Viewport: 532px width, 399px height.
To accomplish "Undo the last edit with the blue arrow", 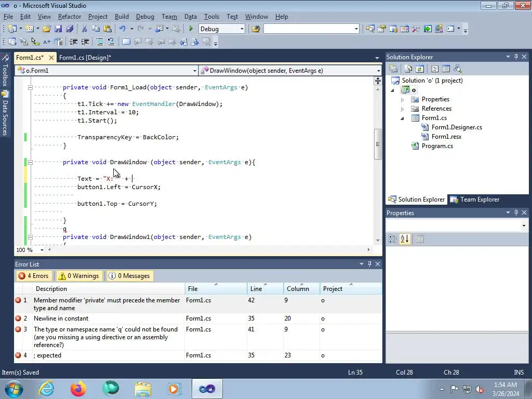I will tap(123, 29).
